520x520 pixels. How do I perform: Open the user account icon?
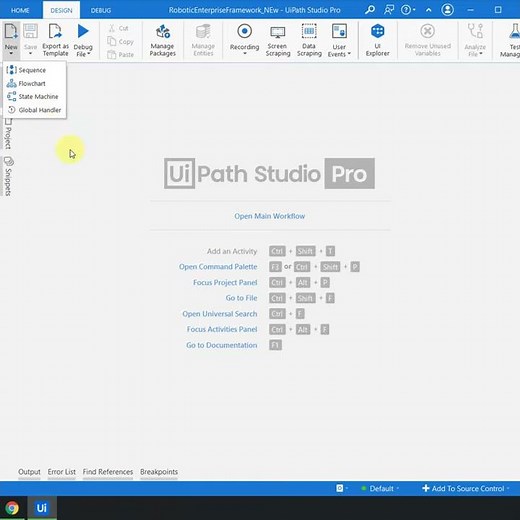(x=447, y=10)
